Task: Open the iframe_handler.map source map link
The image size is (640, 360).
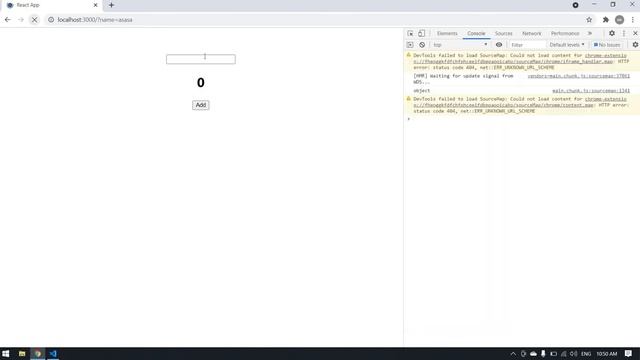Action: pos(520,58)
